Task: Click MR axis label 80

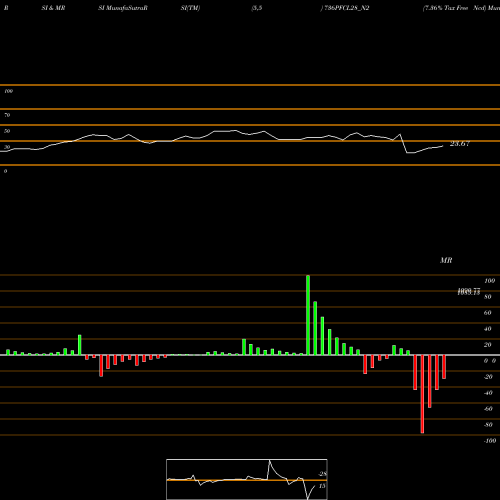Action: click(488, 297)
